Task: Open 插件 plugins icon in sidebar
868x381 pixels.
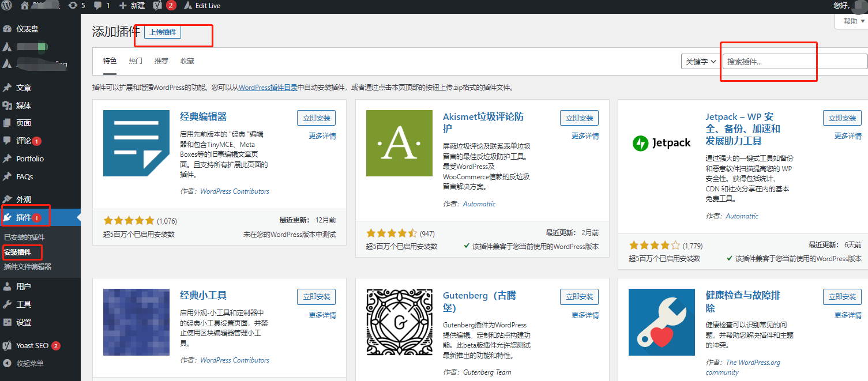Action: pyautogui.click(x=7, y=217)
